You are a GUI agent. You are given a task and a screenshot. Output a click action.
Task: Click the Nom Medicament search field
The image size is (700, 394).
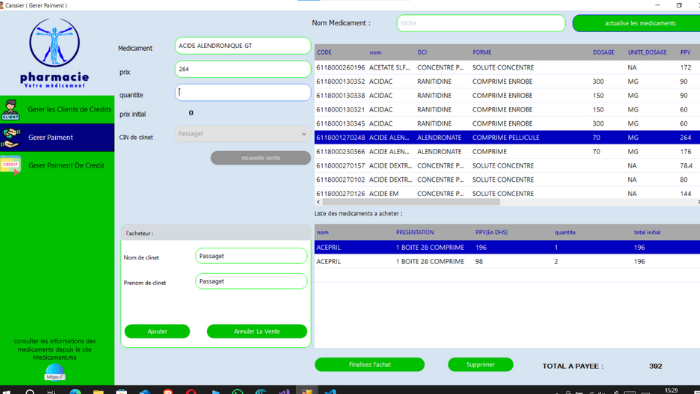(481, 23)
